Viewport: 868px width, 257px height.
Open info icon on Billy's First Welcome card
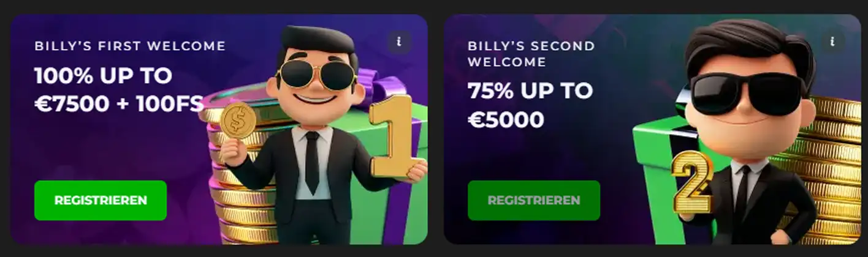[x=399, y=42]
